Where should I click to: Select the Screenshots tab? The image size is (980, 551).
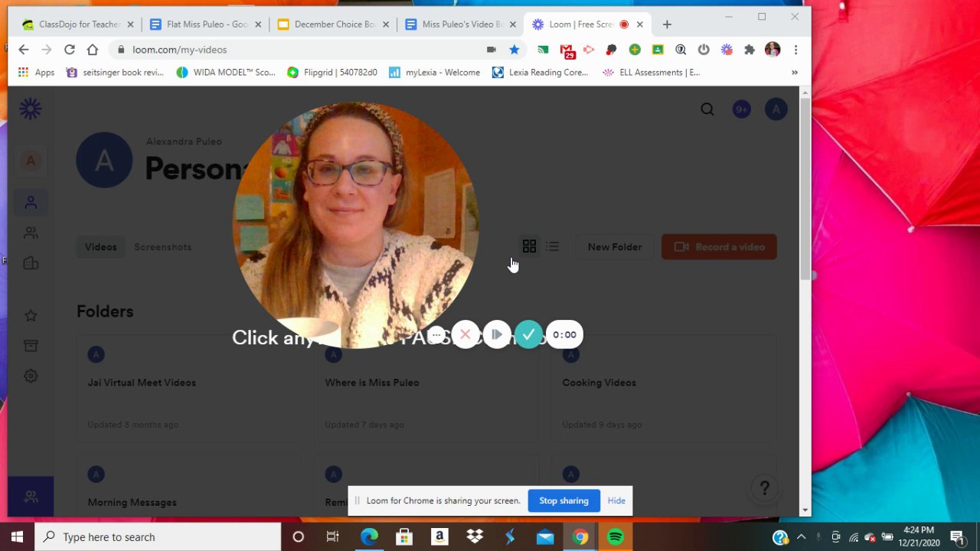(x=162, y=247)
